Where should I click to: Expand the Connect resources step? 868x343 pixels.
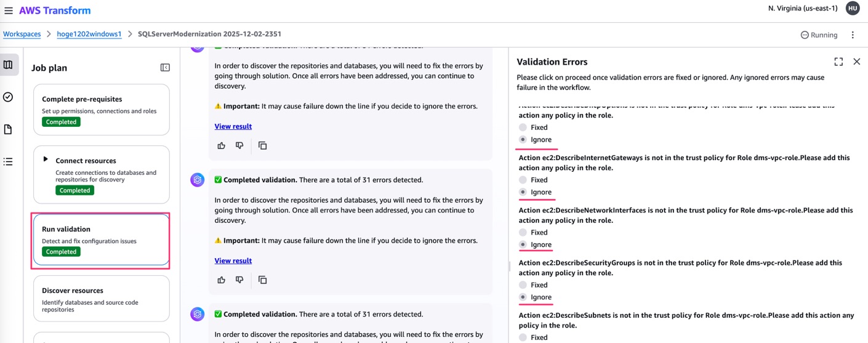pos(46,159)
